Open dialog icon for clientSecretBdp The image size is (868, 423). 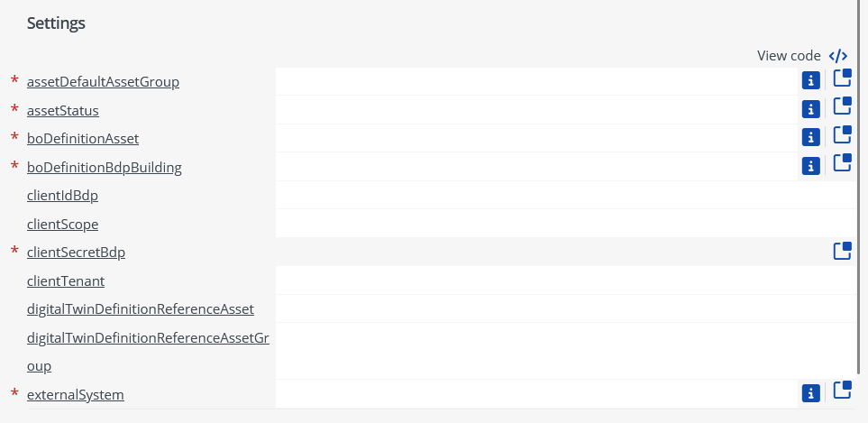[843, 251]
